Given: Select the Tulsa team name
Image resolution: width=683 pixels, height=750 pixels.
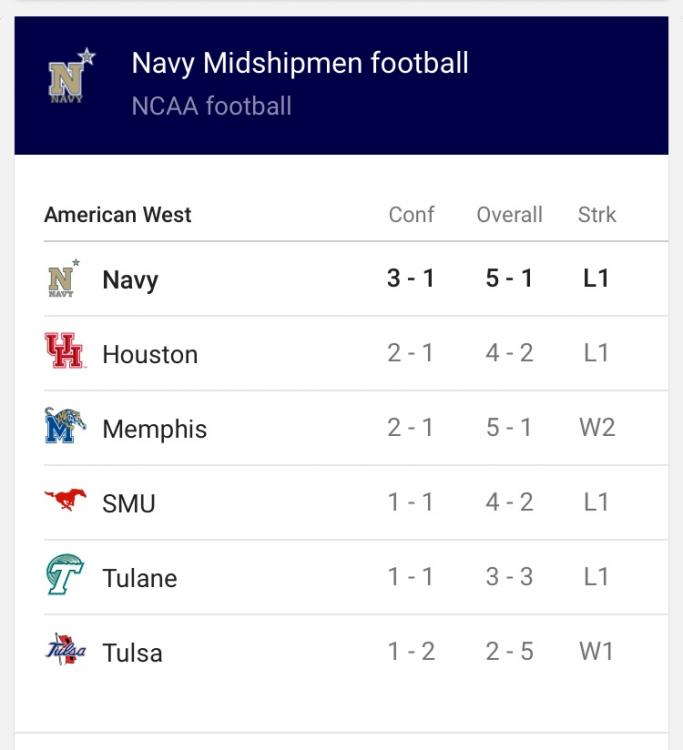Looking at the screenshot, I should point(132,653).
